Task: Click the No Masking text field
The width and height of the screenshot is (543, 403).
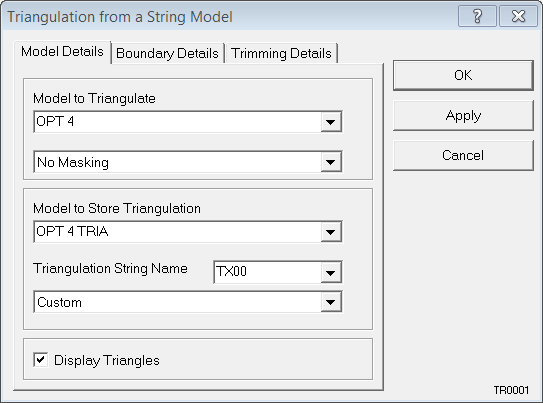Action: [178, 162]
